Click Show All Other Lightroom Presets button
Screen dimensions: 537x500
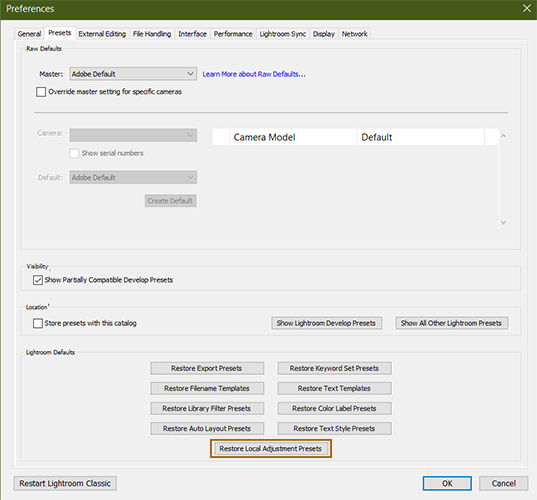[451, 323]
